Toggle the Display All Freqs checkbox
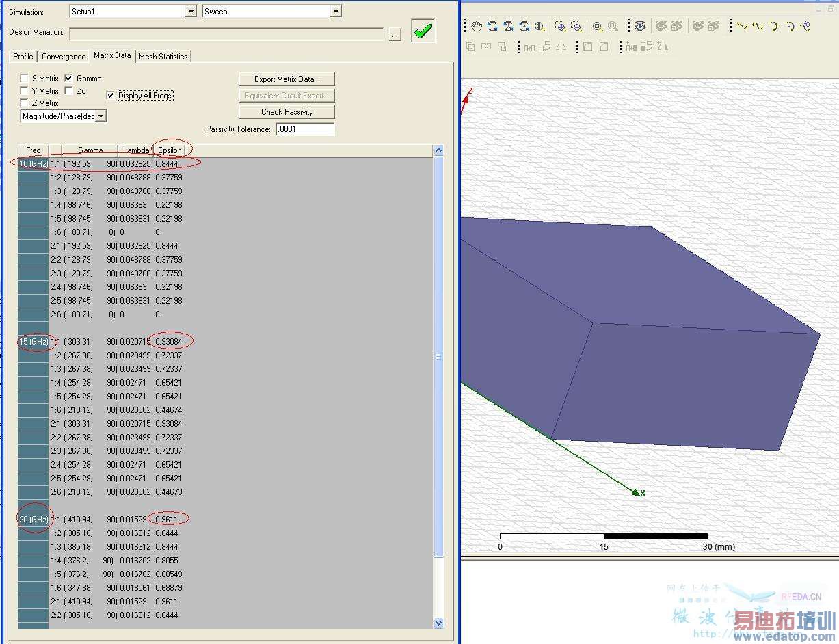 111,96
